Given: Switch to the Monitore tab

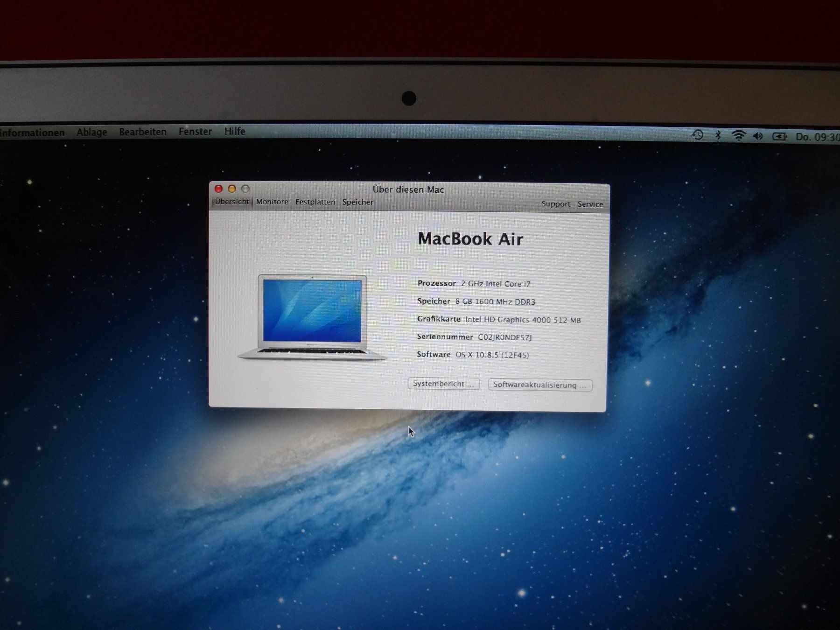Looking at the screenshot, I should click(272, 202).
